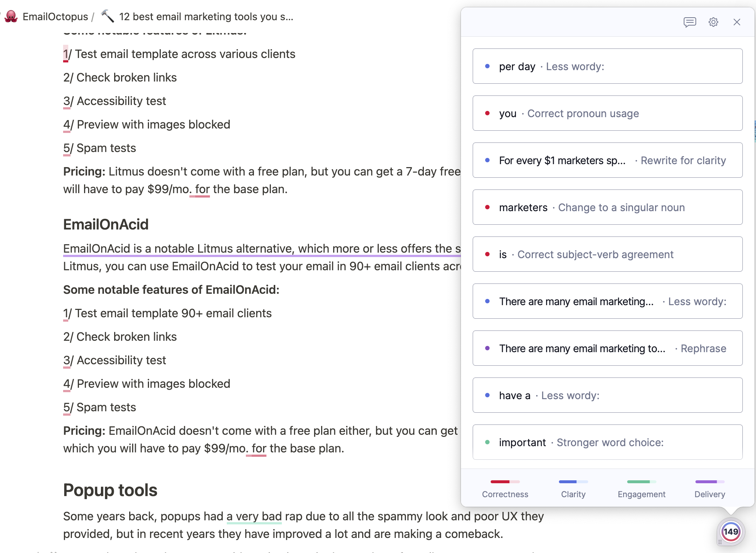Click the EmailOctopus octopus logo

[x=11, y=16]
